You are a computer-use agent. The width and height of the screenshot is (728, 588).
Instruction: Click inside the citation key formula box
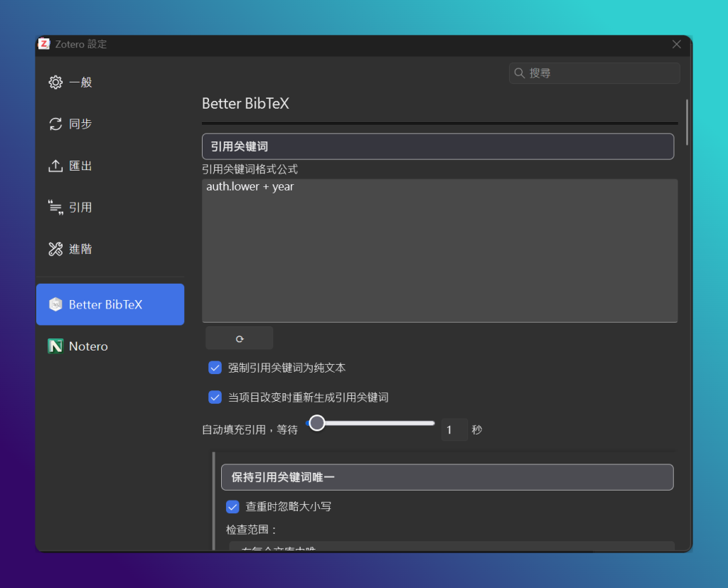439,250
